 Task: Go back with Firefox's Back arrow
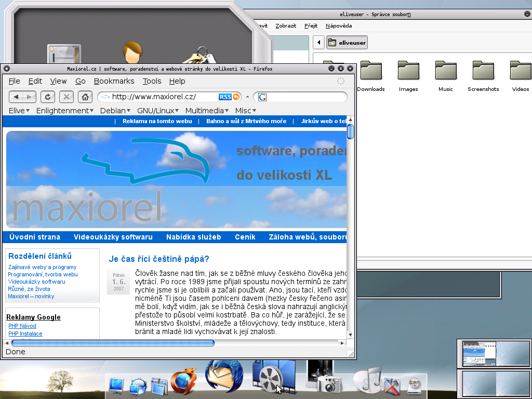click(16, 97)
